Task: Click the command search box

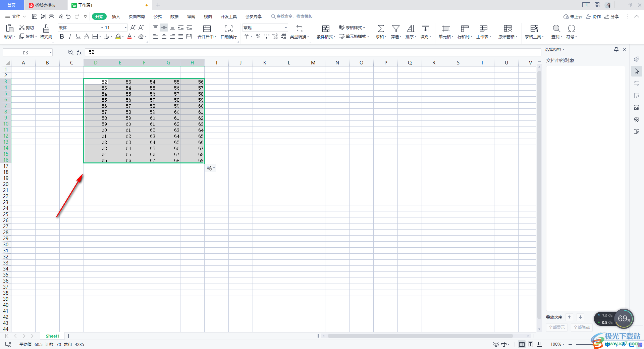Action: click(292, 16)
